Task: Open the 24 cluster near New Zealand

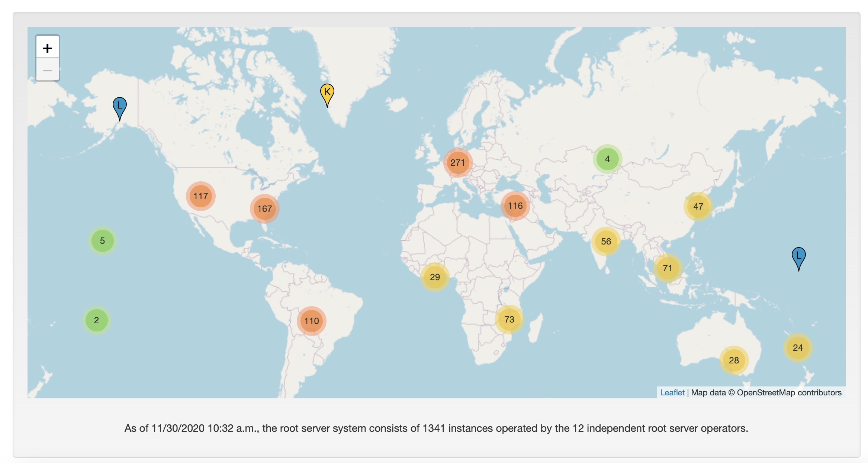Action: (798, 347)
